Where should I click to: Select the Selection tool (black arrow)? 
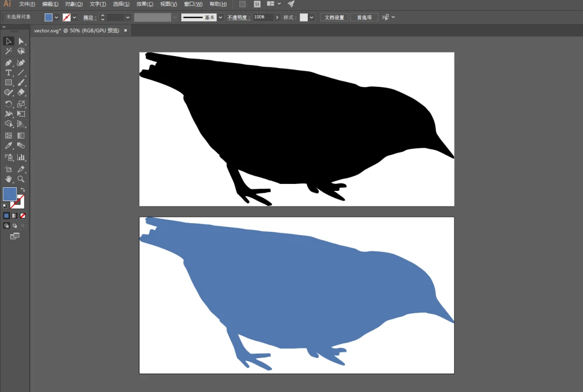click(9, 41)
